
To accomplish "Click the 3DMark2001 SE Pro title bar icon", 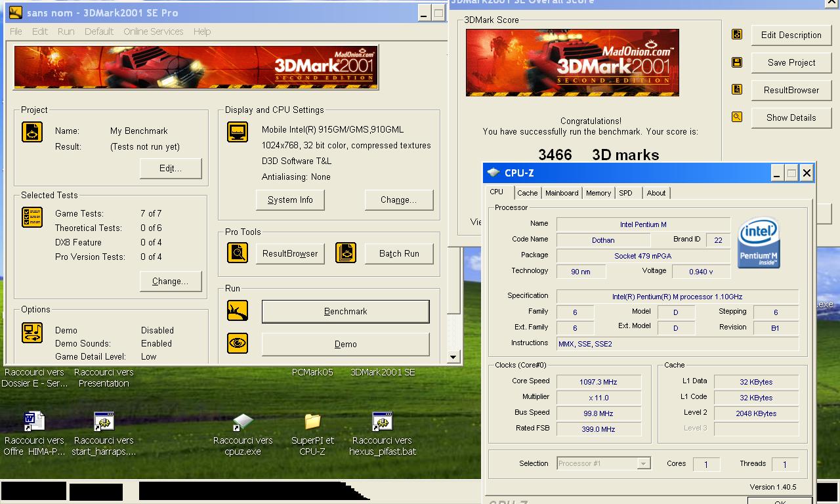I will pyautogui.click(x=16, y=12).
